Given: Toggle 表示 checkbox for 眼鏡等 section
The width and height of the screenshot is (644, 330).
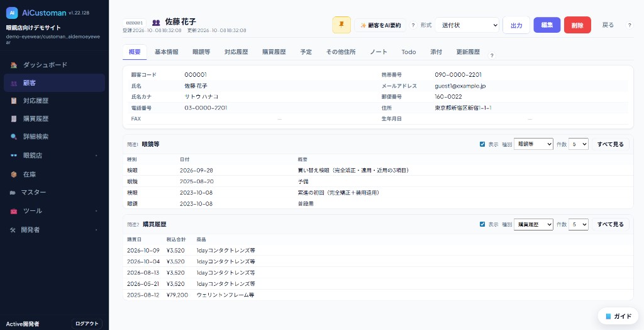Looking at the screenshot, I should [x=482, y=144].
